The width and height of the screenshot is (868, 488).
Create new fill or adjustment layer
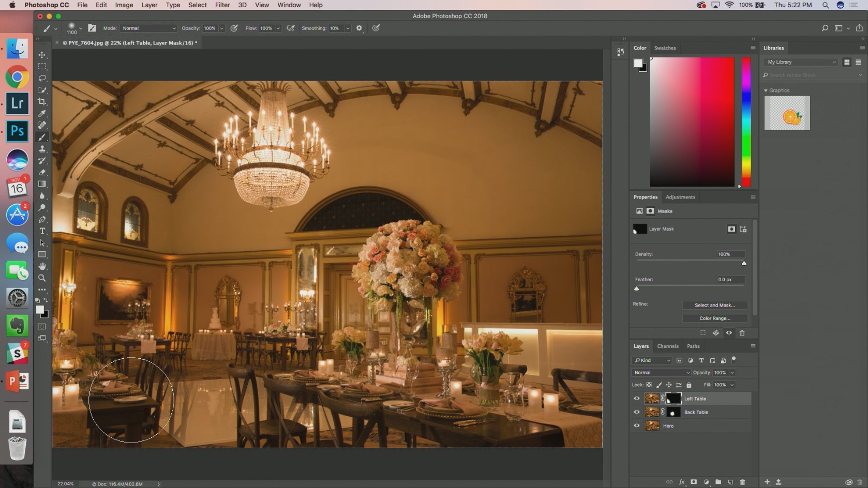pos(706,482)
